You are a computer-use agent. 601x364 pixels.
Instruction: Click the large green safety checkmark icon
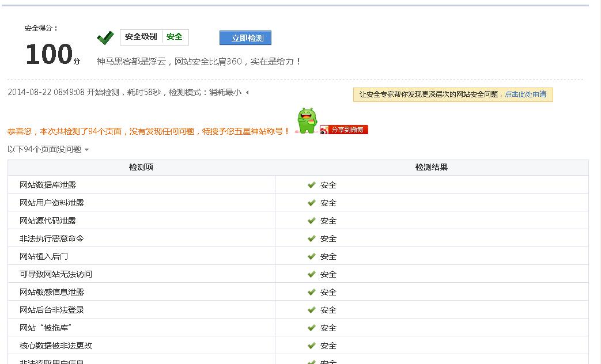coord(105,37)
